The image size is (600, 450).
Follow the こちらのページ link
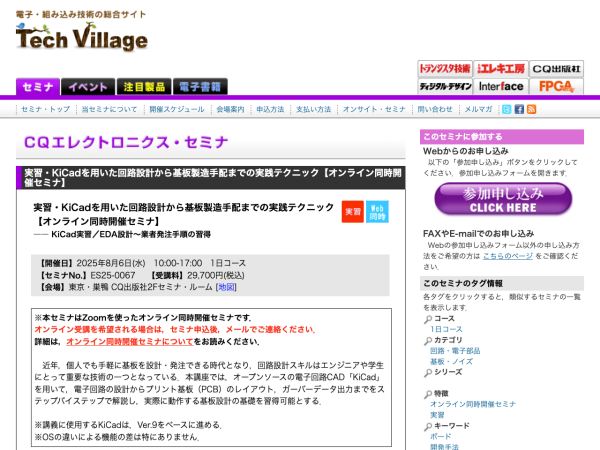[x=507, y=256]
